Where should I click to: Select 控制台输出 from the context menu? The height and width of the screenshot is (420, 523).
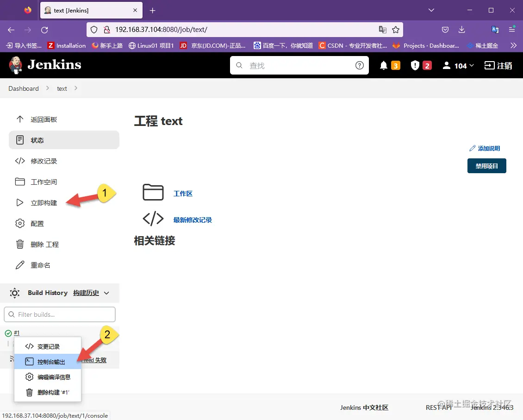click(52, 362)
